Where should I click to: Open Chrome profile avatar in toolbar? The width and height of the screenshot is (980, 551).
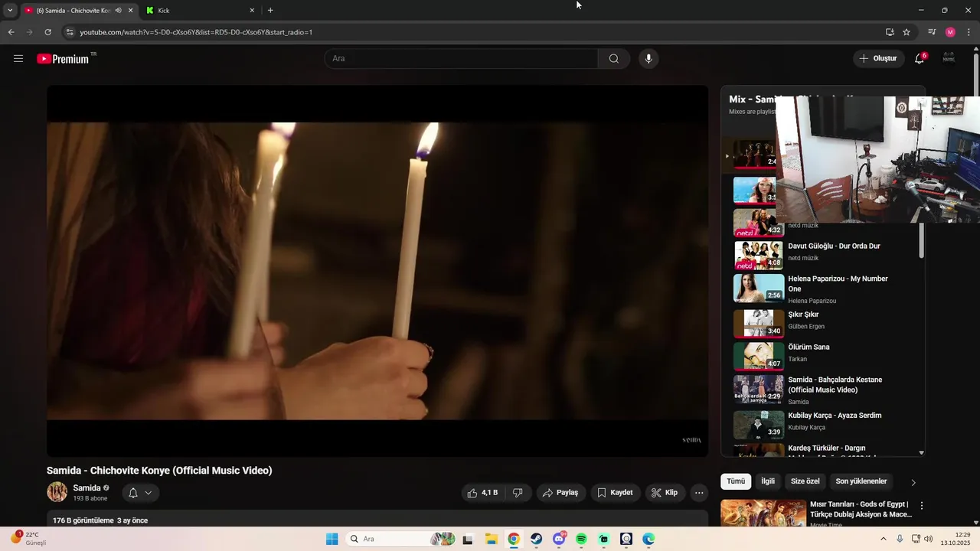click(950, 32)
